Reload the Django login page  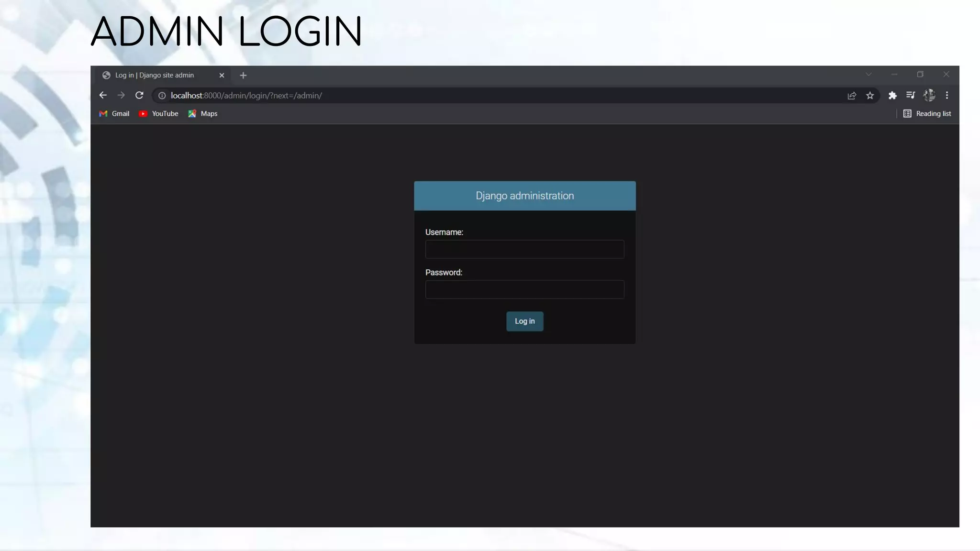(x=139, y=95)
